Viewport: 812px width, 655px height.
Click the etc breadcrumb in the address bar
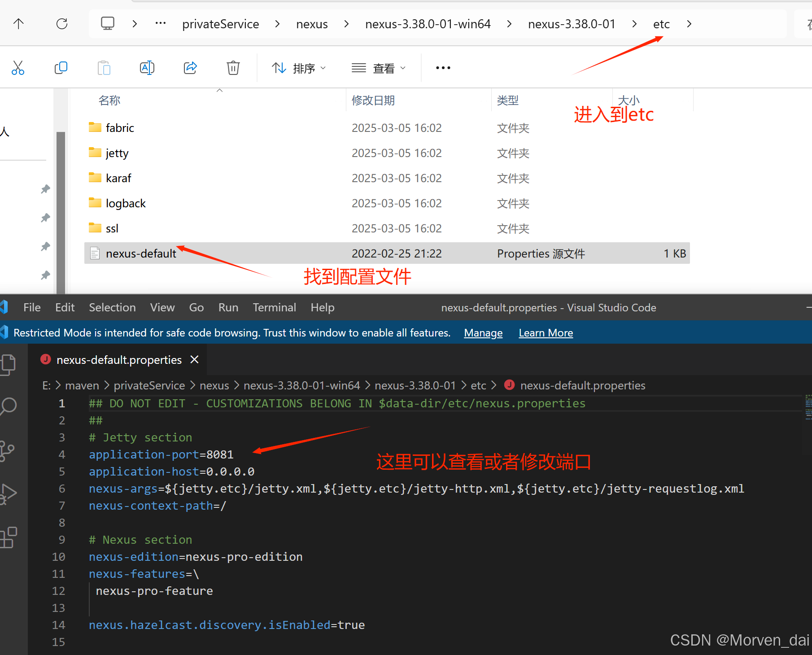[661, 24]
